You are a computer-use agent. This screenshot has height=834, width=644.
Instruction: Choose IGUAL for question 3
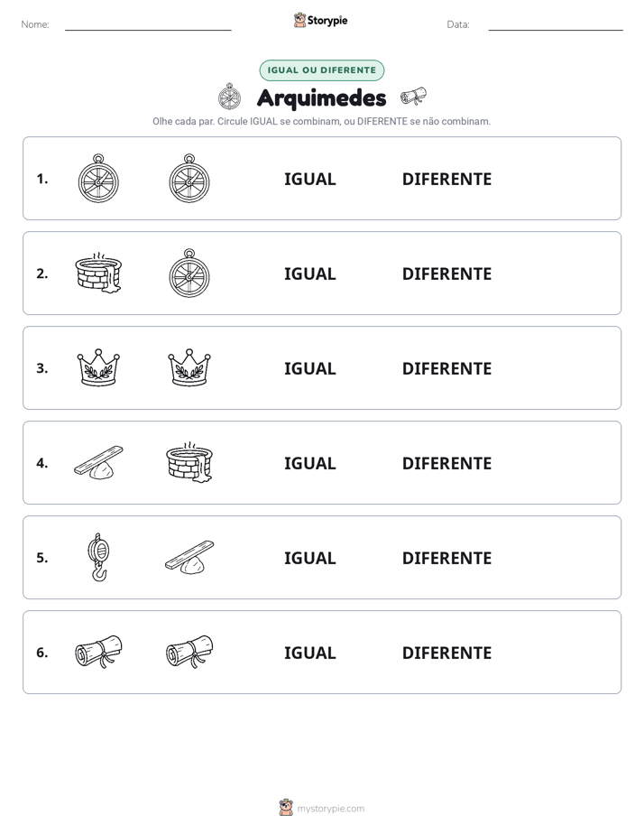[x=309, y=368]
